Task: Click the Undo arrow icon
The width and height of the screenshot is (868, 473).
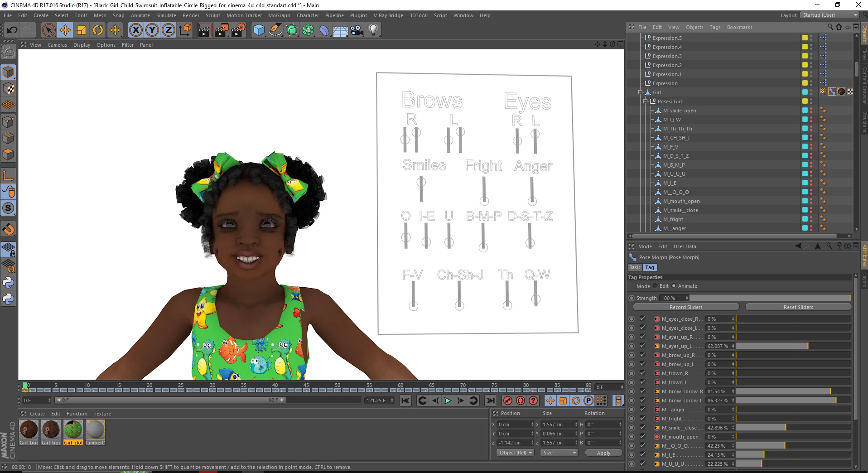Action: point(12,30)
